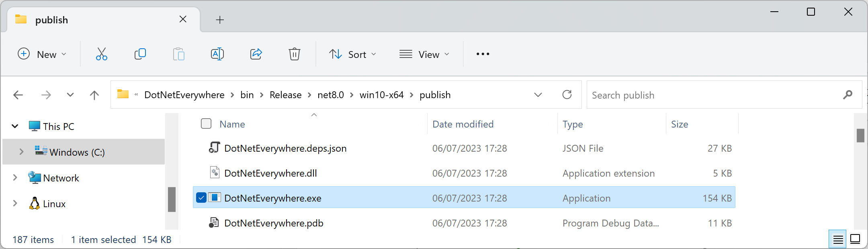Screen dimensions: 868x249
Task: Click the Share icon
Action: coord(256,54)
